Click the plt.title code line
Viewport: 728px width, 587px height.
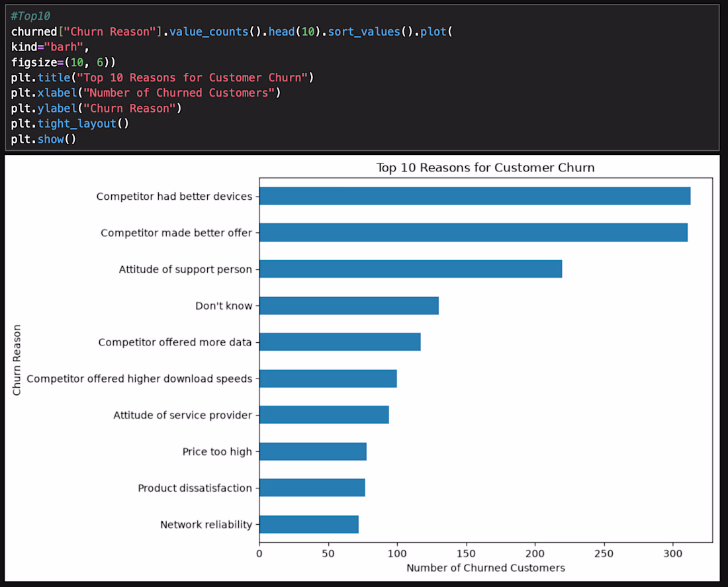[163, 77]
